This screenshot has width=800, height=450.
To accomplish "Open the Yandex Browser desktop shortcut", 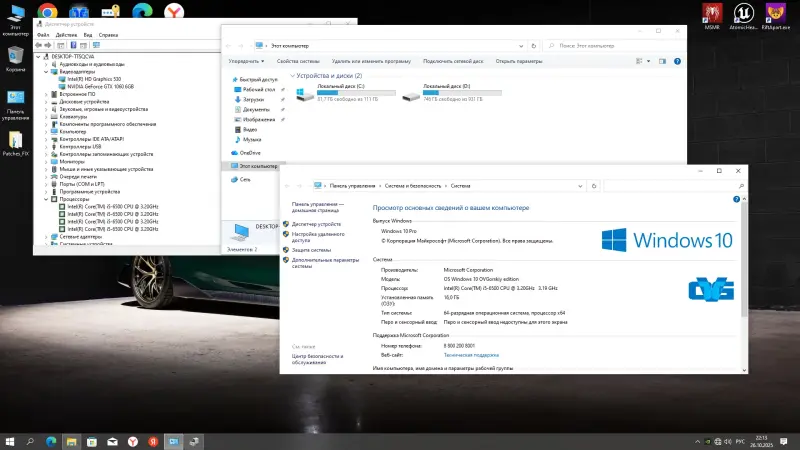I will click(x=174, y=10).
